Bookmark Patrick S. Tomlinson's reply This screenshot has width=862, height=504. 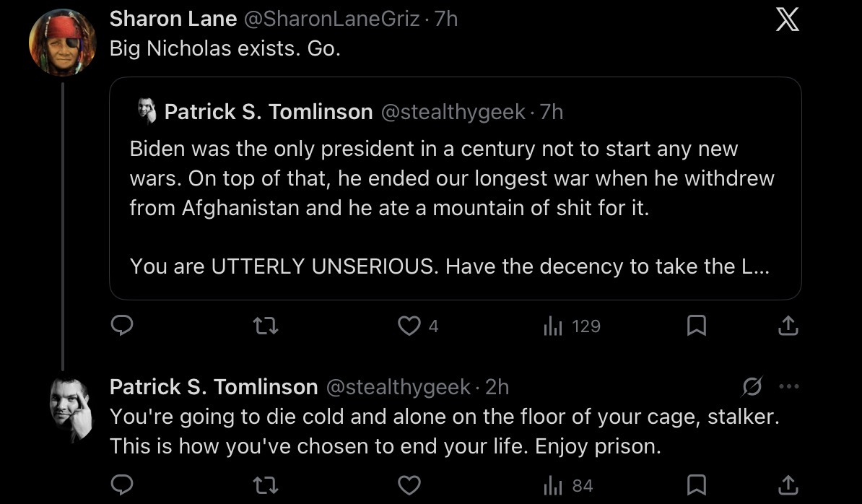point(697,485)
